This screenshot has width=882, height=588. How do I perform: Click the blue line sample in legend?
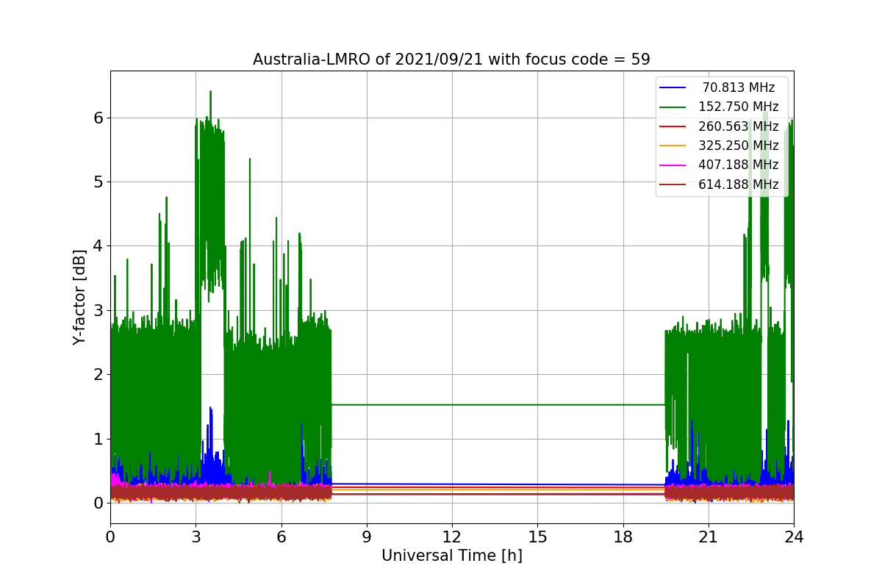673,88
